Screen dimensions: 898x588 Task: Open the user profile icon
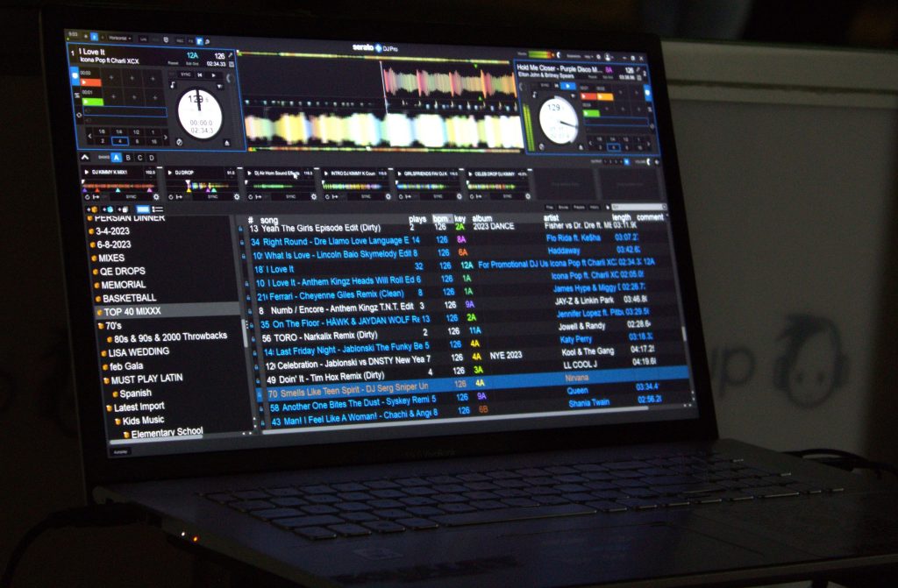[608, 57]
